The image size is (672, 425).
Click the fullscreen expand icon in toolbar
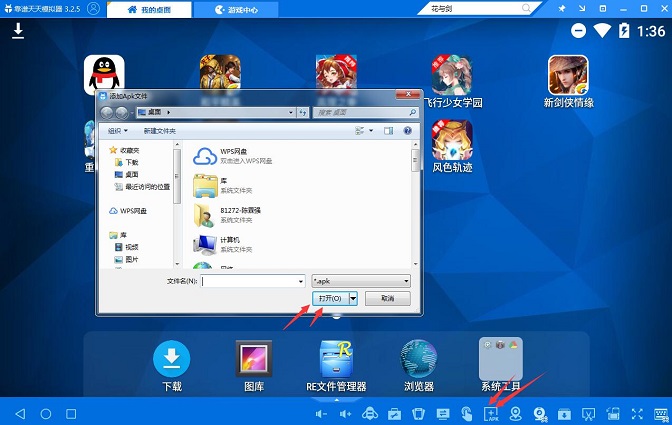(637, 413)
